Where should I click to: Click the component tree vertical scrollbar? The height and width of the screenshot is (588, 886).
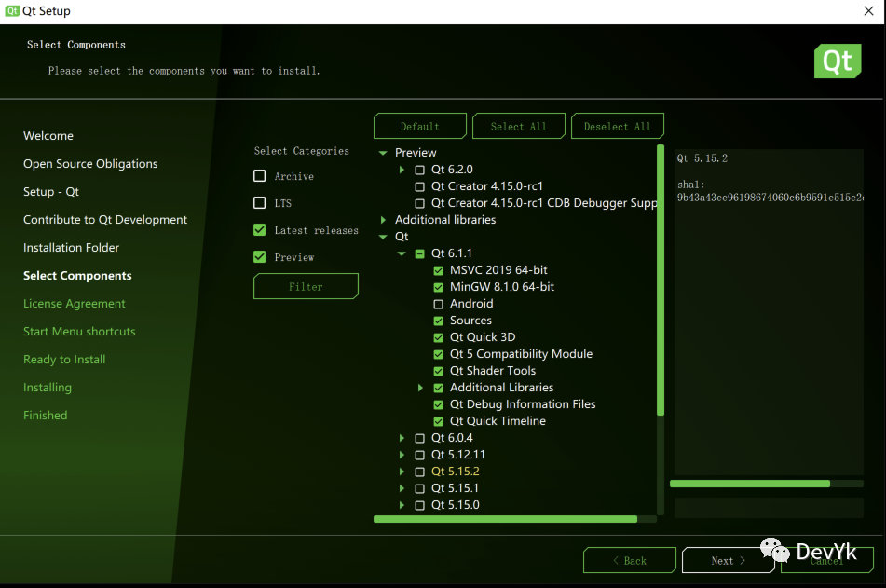661,280
